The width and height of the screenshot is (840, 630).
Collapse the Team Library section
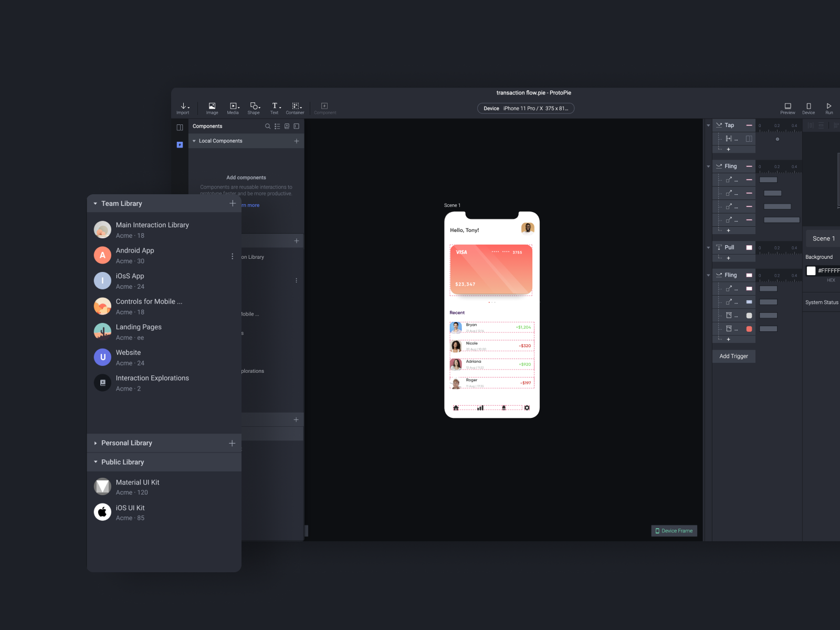click(x=95, y=203)
